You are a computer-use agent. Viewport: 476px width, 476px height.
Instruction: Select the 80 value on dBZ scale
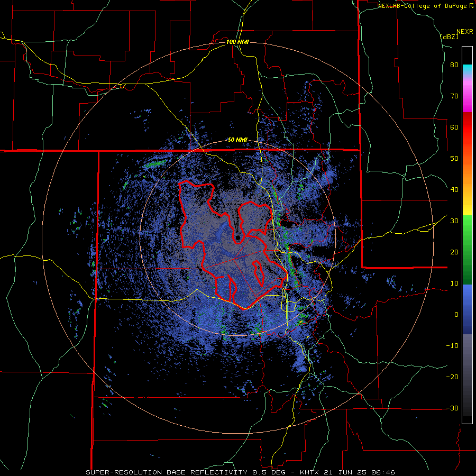[454, 65]
